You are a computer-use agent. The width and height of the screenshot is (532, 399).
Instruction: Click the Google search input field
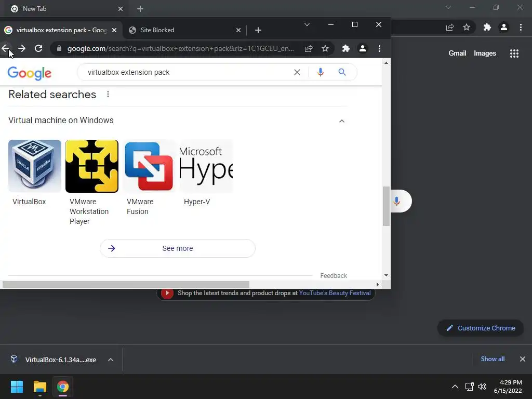[188, 72]
